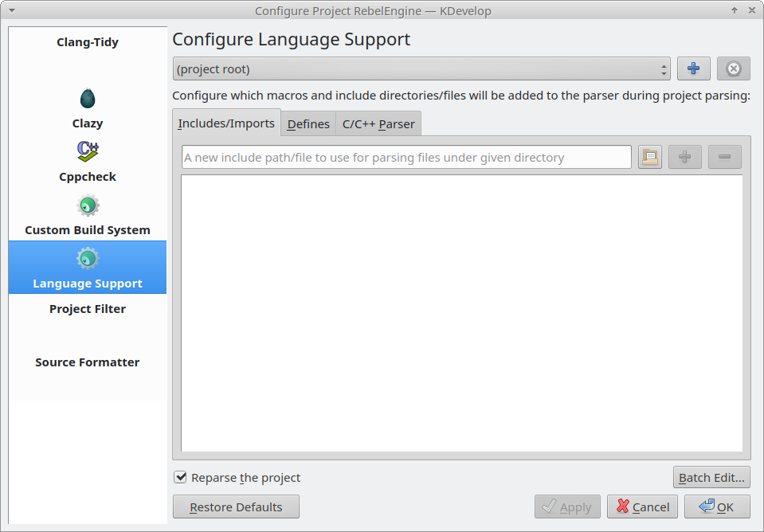764x532 pixels.
Task: Open the window menu in title bar
Action: (12, 10)
